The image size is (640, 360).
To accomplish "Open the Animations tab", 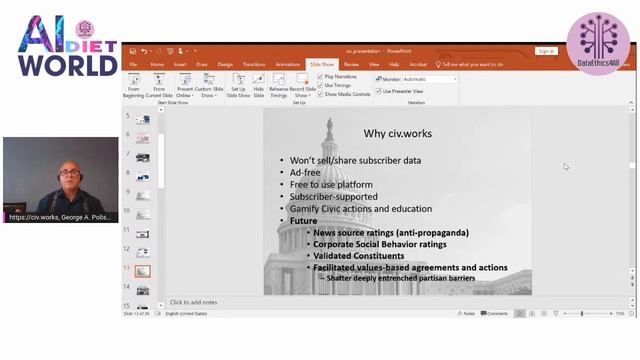I will click(287, 64).
